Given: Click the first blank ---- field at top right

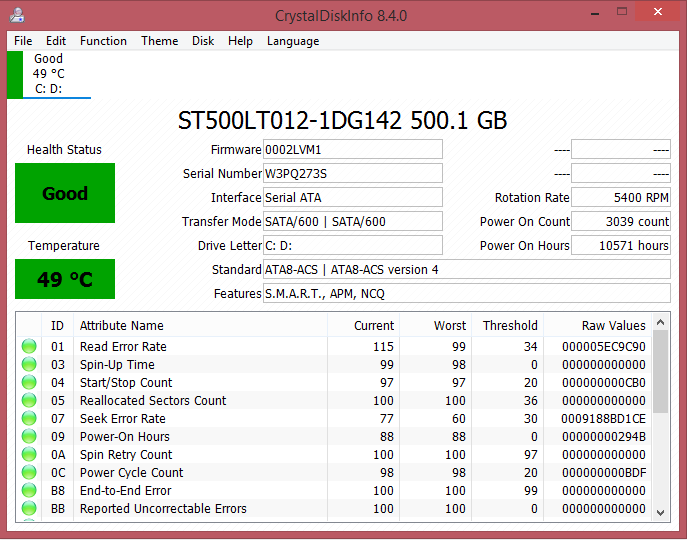Looking at the screenshot, I should pyautogui.click(x=621, y=149).
